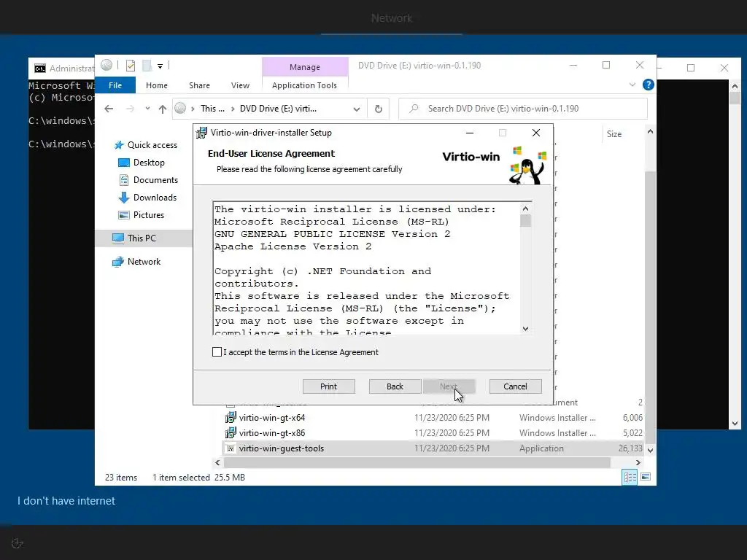Image resolution: width=747 pixels, height=560 pixels.
Task: Click "I don't have internet" link
Action: (x=66, y=501)
